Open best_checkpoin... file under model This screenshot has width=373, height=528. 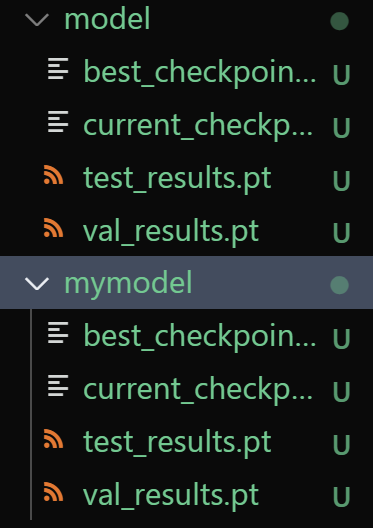[200, 72]
